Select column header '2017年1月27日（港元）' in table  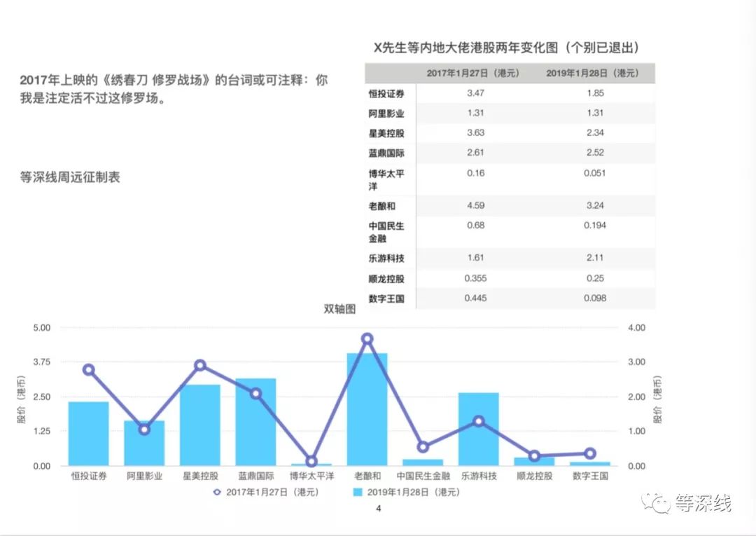[x=473, y=74]
